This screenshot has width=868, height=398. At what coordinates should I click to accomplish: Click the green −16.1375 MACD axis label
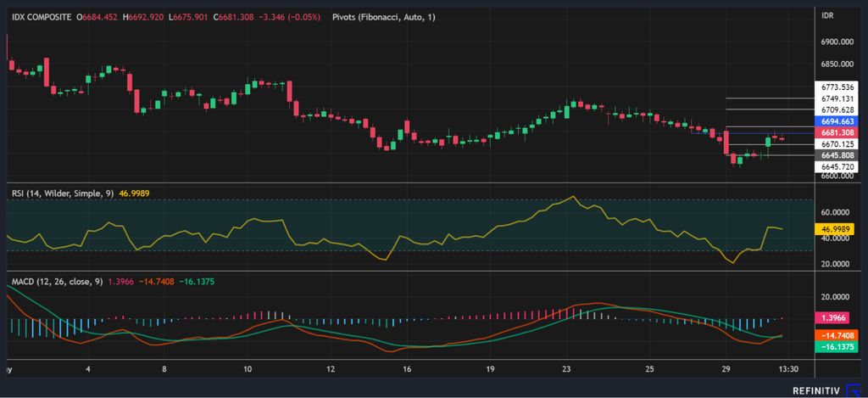pos(837,348)
